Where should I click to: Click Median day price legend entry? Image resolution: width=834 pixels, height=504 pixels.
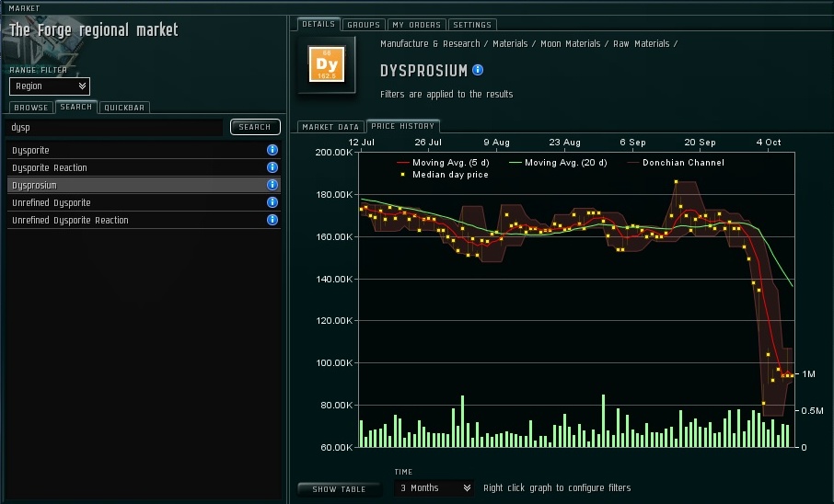point(444,175)
